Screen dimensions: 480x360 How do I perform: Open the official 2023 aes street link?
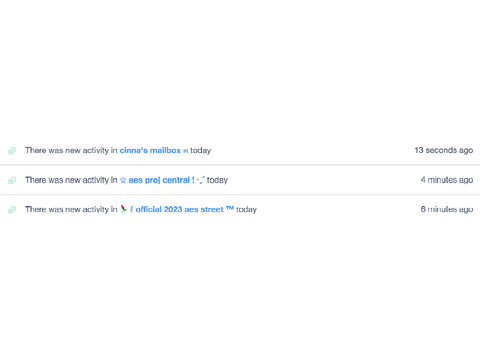point(179,209)
